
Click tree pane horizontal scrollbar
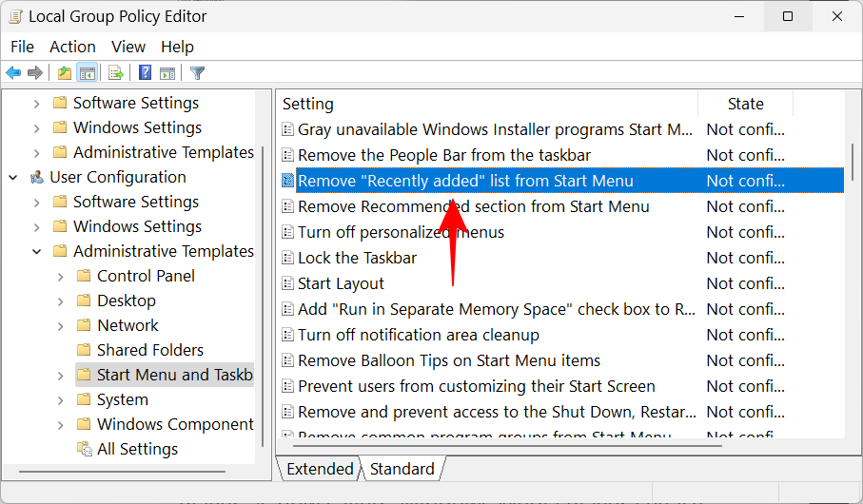click(122, 472)
